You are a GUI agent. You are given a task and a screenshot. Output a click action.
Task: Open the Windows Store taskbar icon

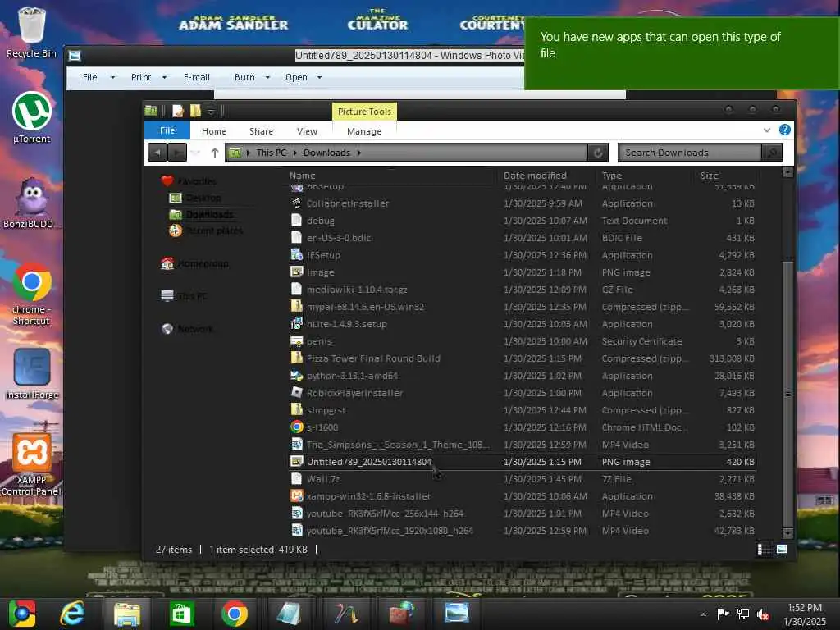point(181,614)
